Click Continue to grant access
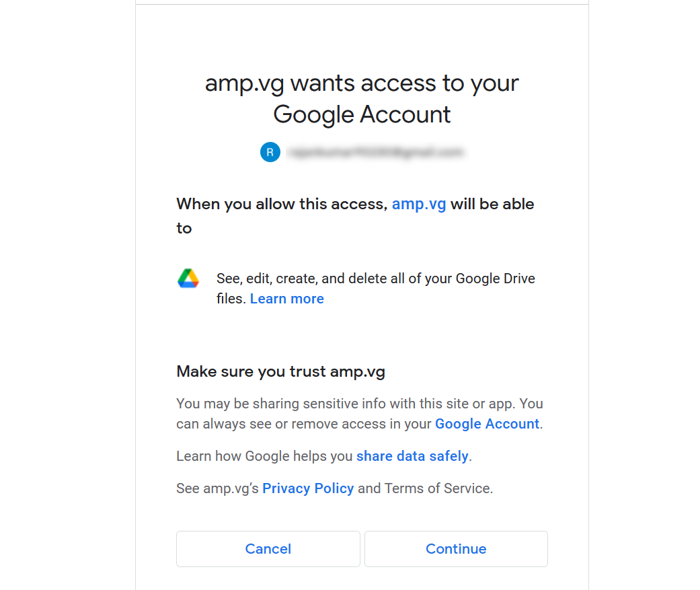The width and height of the screenshot is (700, 590). pyautogui.click(x=456, y=549)
